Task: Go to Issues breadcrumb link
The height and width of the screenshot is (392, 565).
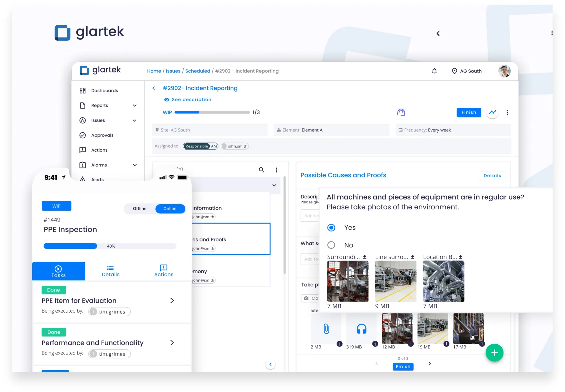Action: click(173, 71)
